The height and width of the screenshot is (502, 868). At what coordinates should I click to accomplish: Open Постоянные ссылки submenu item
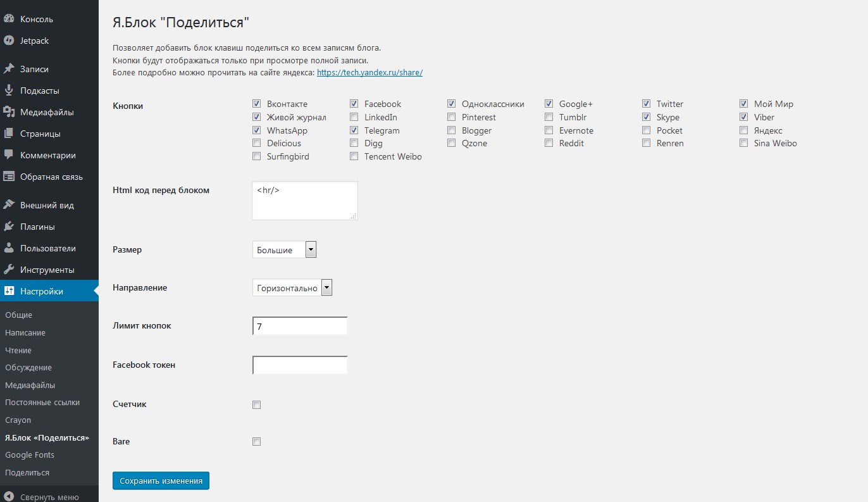(x=42, y=402)
